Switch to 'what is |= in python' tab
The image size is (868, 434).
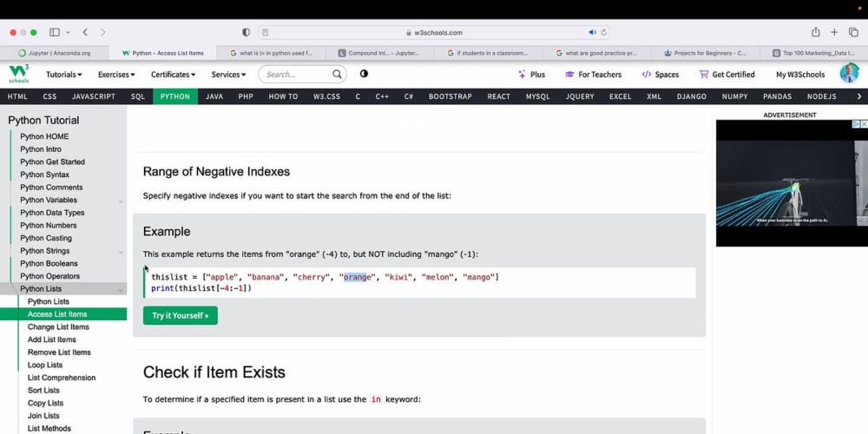[271, 53]
